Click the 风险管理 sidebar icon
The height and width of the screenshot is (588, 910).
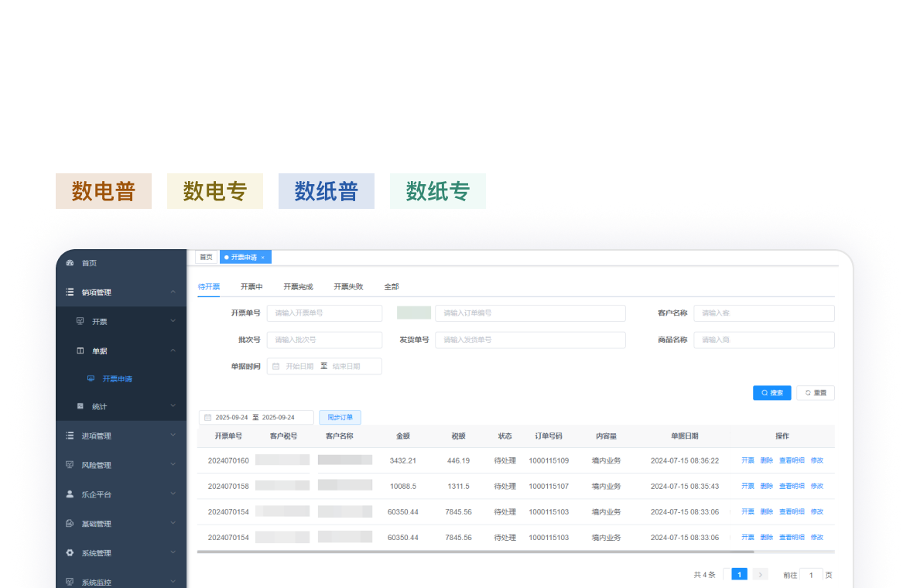pos(70,465)
